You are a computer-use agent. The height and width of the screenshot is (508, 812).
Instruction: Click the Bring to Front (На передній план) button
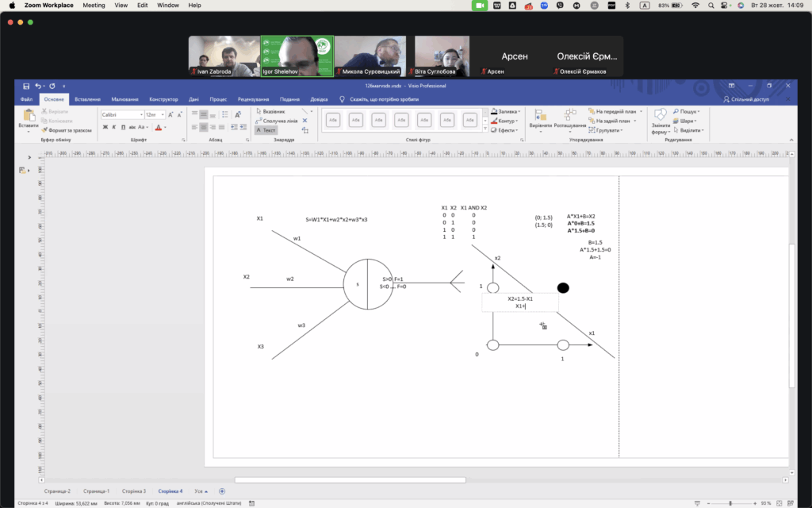615,112
